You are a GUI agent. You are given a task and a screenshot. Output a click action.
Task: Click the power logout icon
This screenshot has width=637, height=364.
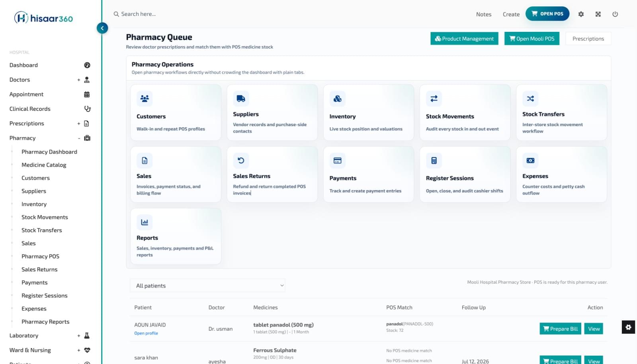[x=615, y=14]
